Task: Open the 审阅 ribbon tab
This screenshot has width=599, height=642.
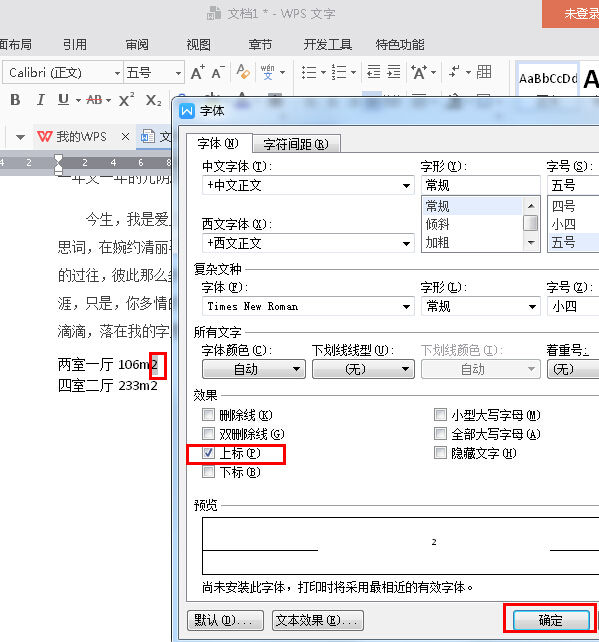Action: (x=137, y=44)
